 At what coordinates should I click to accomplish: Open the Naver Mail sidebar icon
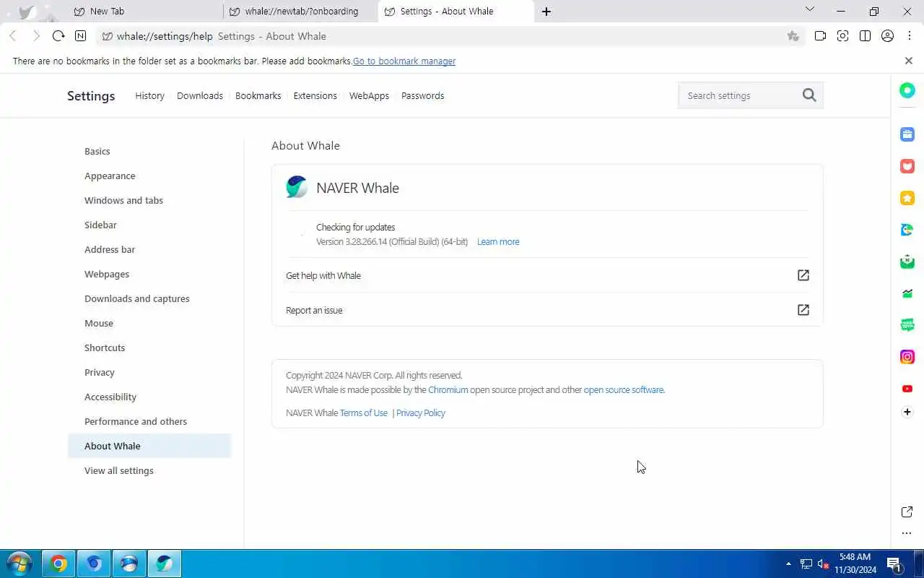pyautogui.click(x=907, y=262)
